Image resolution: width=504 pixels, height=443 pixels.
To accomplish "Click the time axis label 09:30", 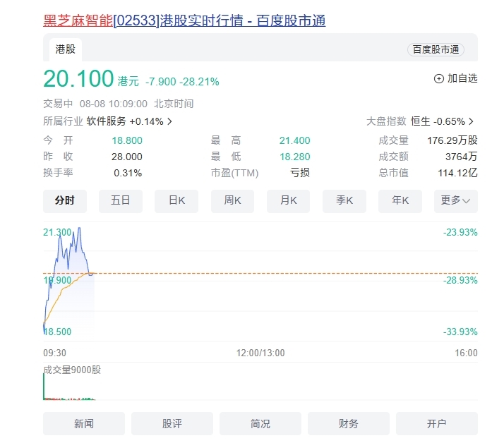I will (54, 353).
